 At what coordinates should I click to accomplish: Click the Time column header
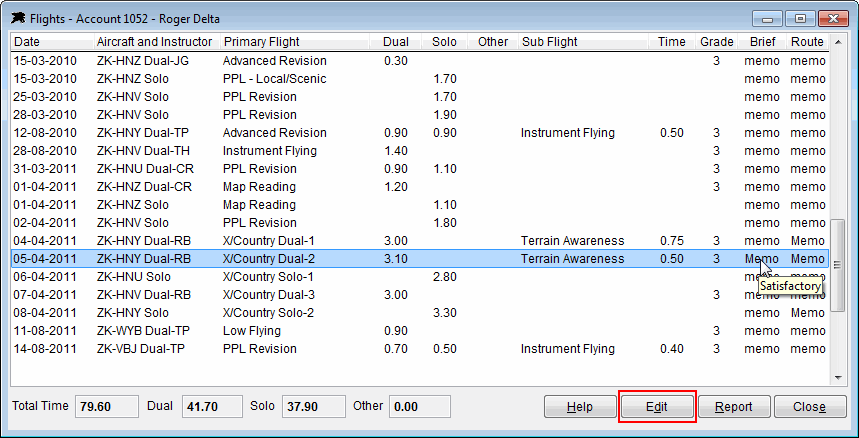coord(672,42)
